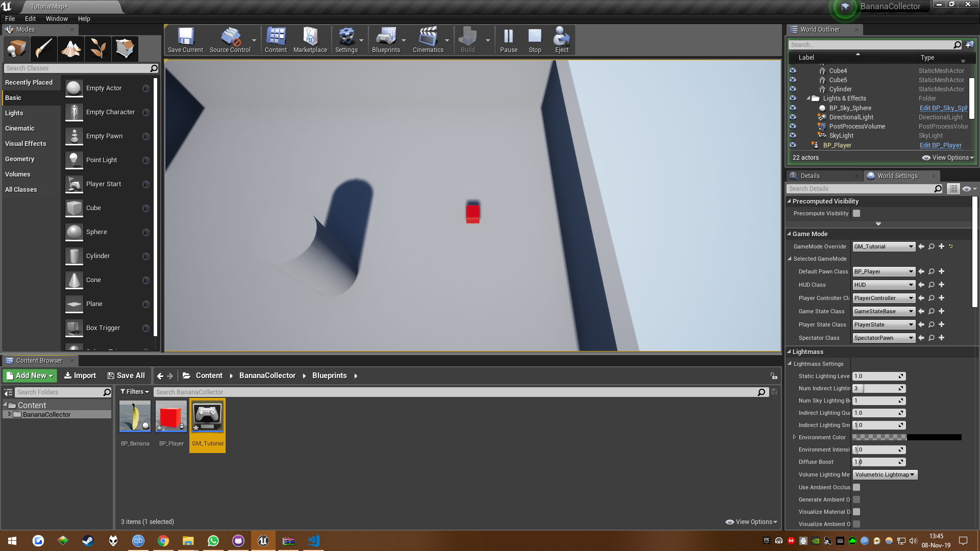Click Diffuse Boost value slider
The image size is (980, 551).
[879, 462]
